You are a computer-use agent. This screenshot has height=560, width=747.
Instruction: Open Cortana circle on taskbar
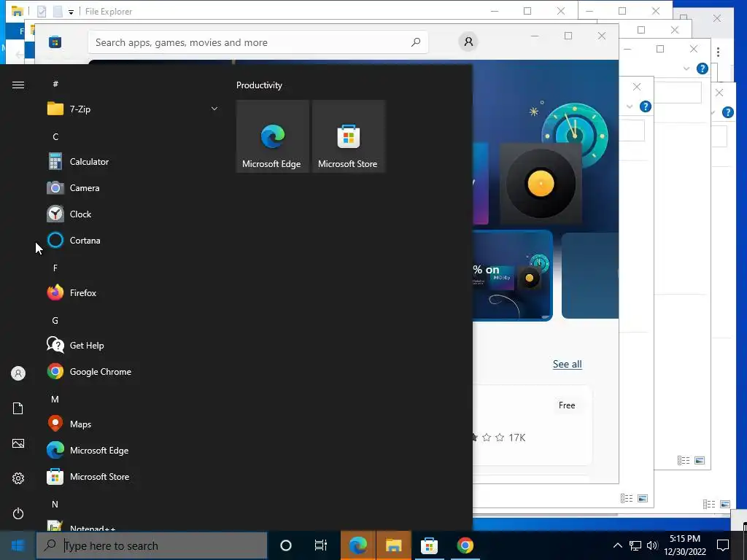(286, 545)
